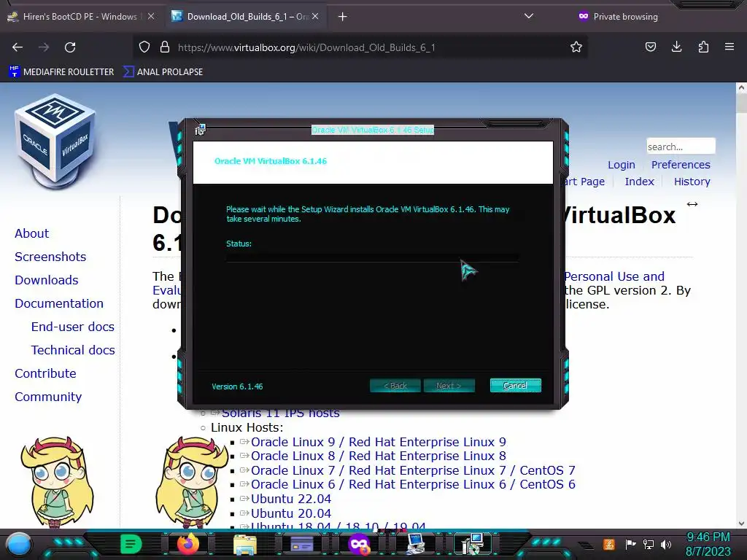Click the orange tray application icon
The height and width of the screenshot is (560, 747).
609,544
